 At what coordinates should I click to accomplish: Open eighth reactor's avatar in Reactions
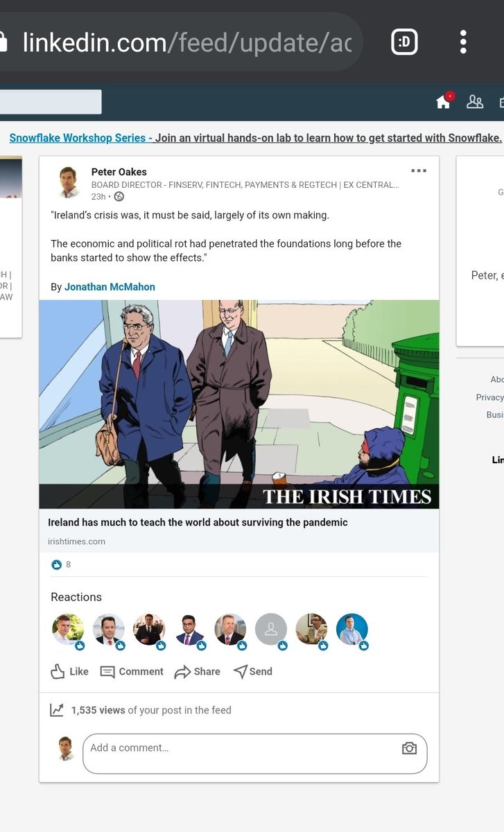(352, 630)
